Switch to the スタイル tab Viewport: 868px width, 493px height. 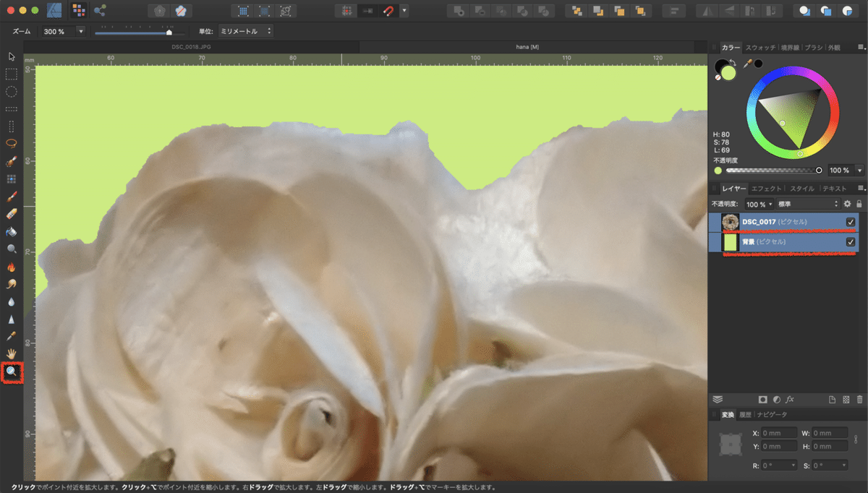coord(801,189)
